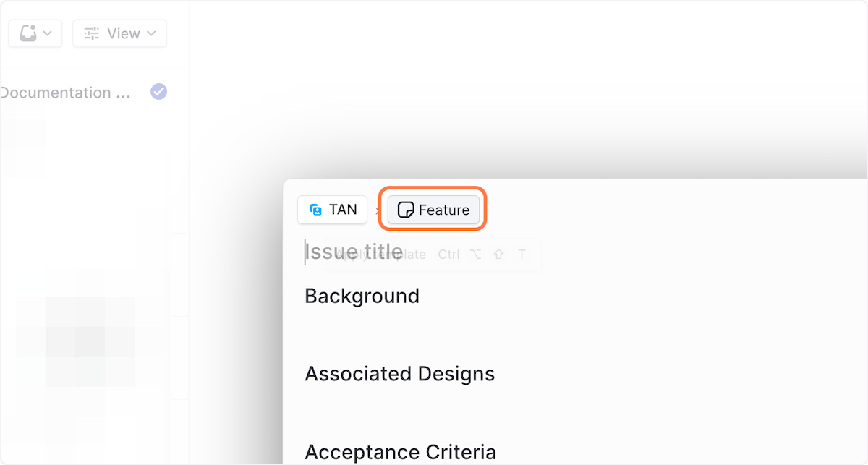Click the View button label

(x=123, y=33)
